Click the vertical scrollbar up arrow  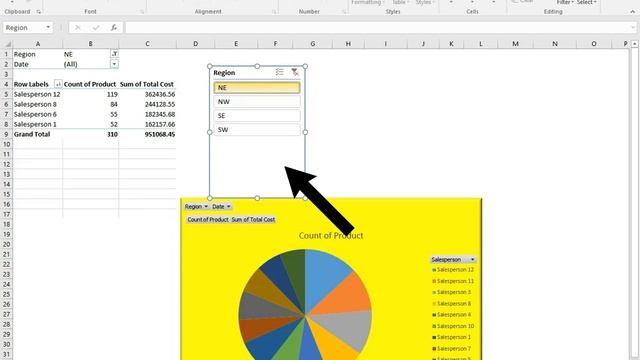coord(635,44)
